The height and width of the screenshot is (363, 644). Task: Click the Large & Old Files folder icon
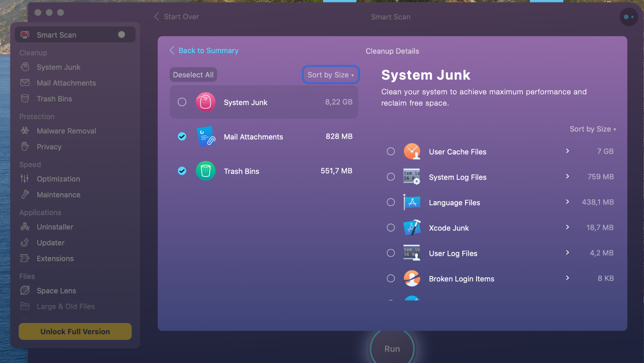(x=25, y=306)
